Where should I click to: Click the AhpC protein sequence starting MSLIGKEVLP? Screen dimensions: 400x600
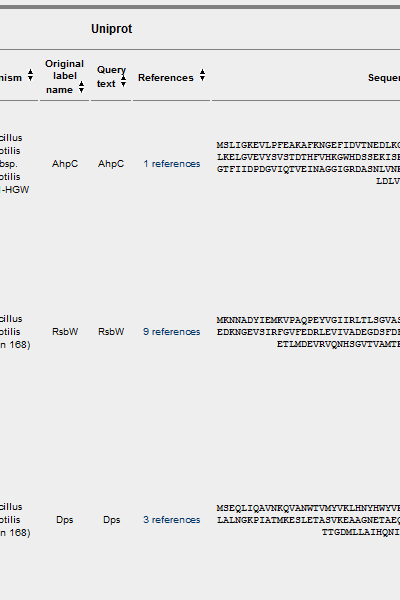pyautogui.click(x=308, y=163)
